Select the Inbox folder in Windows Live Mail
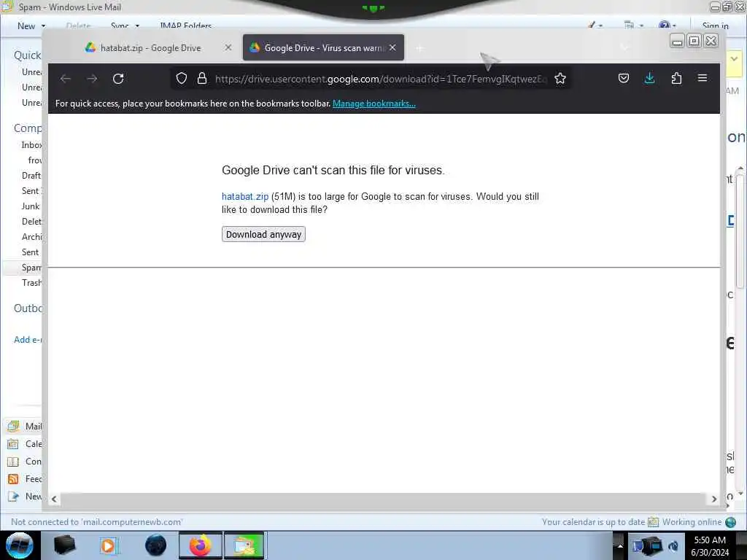747x560 pixels. coord(31,145)
